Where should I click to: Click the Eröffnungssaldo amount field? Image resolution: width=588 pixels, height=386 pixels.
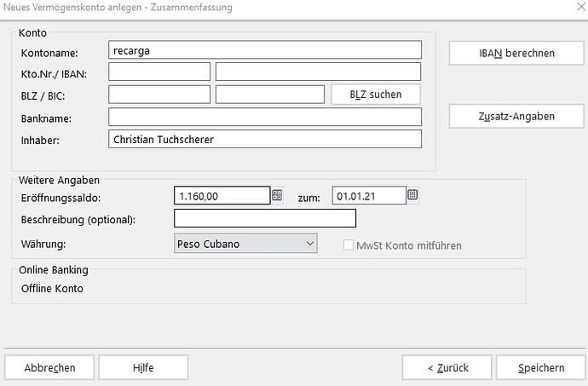(222, 196)
